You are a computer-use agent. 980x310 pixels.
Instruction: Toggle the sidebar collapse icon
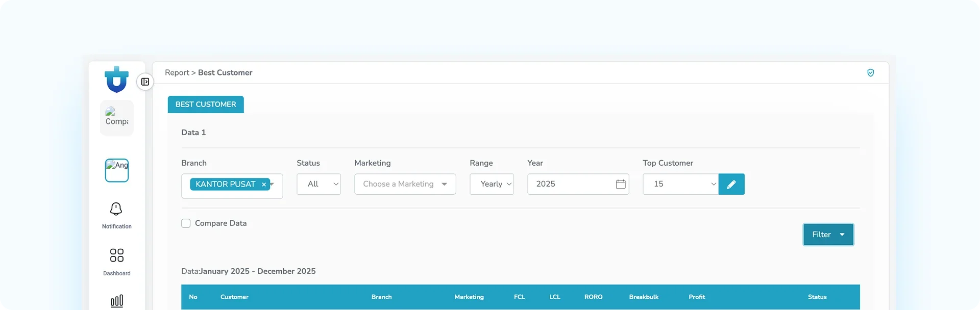(x=145, y=82)
